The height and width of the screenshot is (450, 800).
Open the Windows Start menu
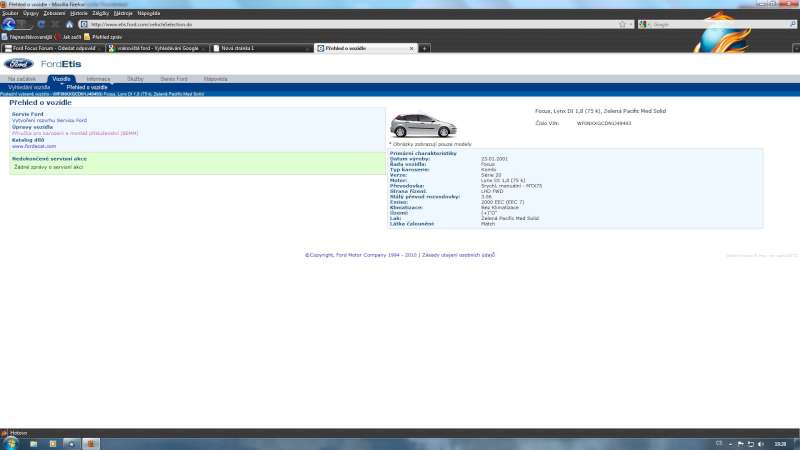click(8, 442)
